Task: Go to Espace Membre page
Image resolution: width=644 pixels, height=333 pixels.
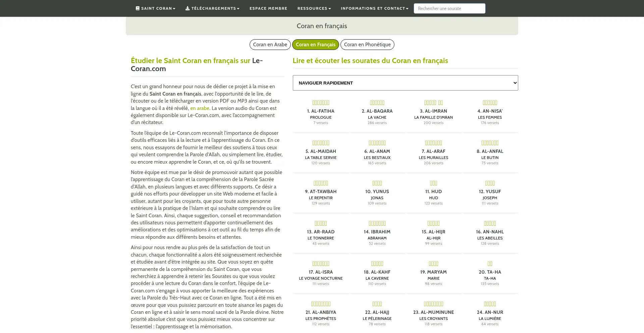Action: [268, 8]
